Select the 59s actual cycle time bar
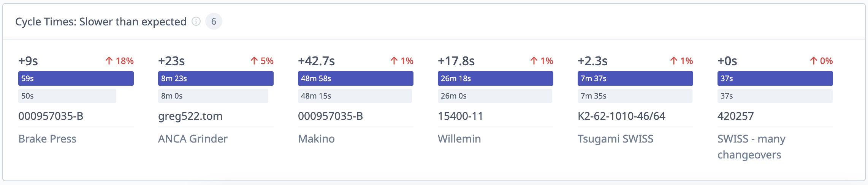Screen dimensions: 868x185 tap(76, 78)
